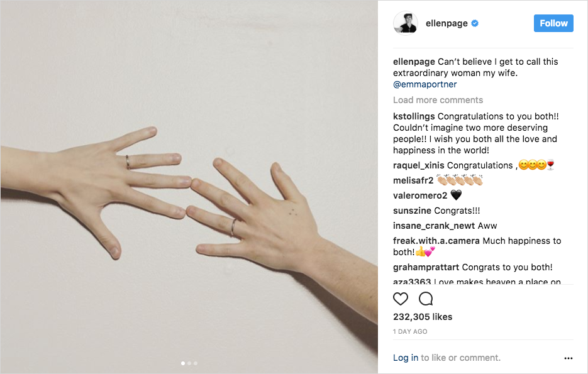This screenshot has height=374, width=588.
Task: Select the second carousel dot indicator
Action: (189, 363)
